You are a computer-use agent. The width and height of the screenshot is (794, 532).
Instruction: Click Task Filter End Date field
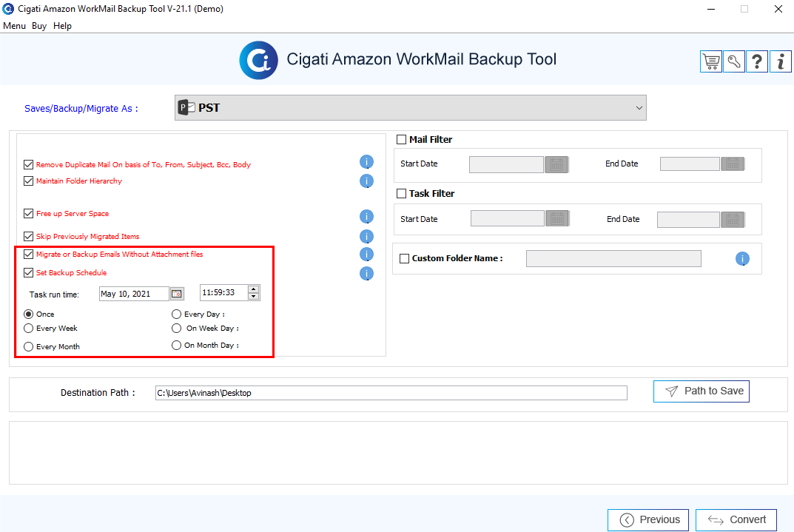coord(688,220)
